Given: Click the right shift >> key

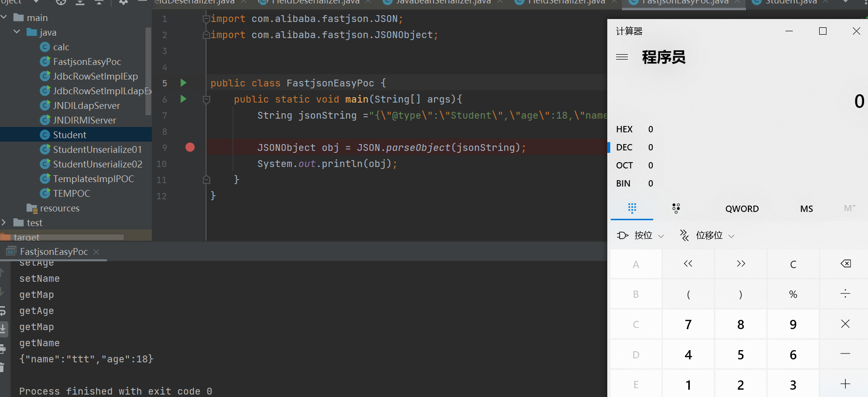Looking at the screenshot, I should (x=741, y=264).
